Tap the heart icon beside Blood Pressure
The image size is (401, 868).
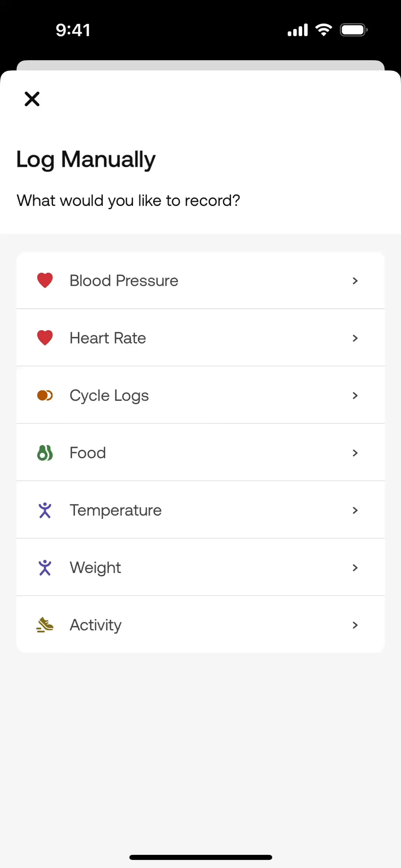pyautogui.click(x=45, y=280)
